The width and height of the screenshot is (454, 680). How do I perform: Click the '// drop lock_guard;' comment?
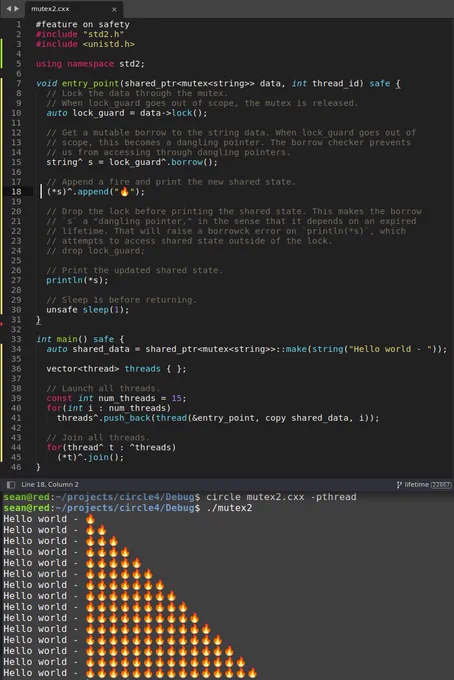[95, 251]
